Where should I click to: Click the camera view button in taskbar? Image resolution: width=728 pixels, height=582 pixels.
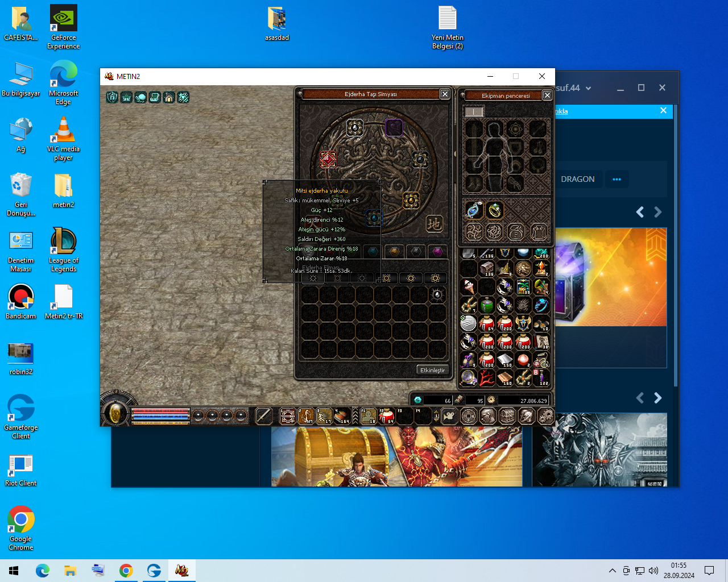(449, 417)
